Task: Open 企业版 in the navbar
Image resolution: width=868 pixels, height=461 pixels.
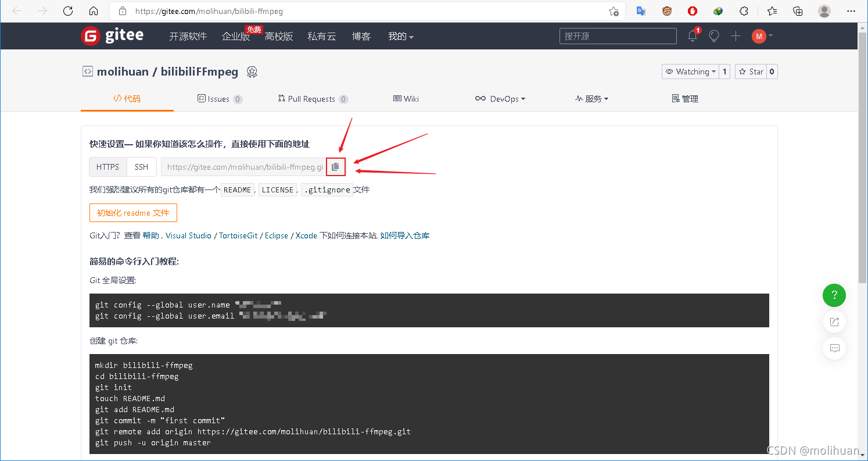Action: [x=236, y=36]
